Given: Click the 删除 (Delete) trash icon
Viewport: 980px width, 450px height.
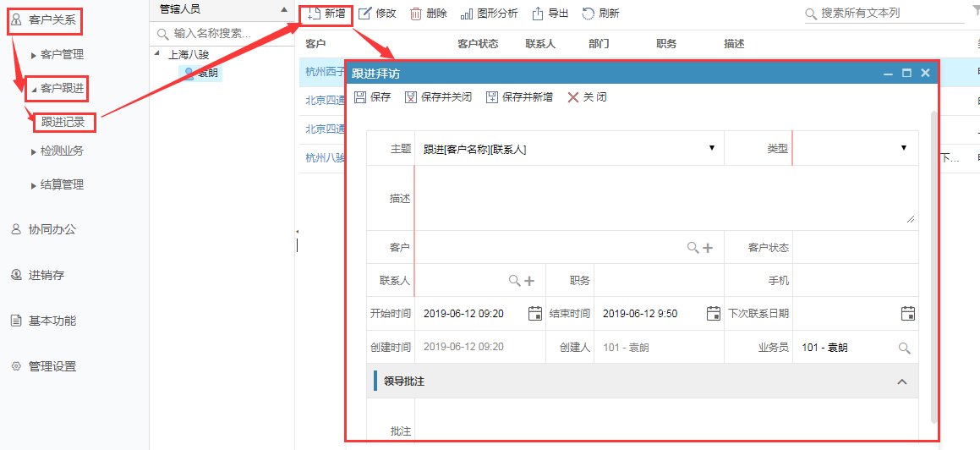Looking at the screenshot, I should [x=416, y=14].
